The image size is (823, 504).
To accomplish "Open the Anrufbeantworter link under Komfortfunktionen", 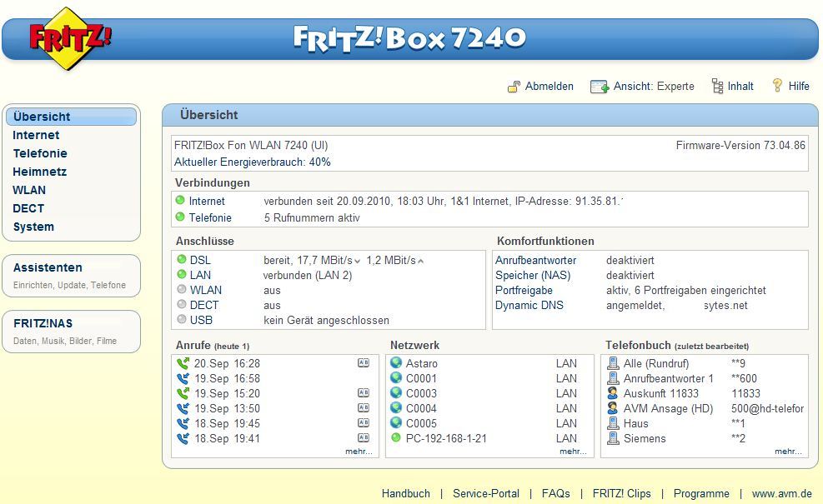I will coord(535,260).
